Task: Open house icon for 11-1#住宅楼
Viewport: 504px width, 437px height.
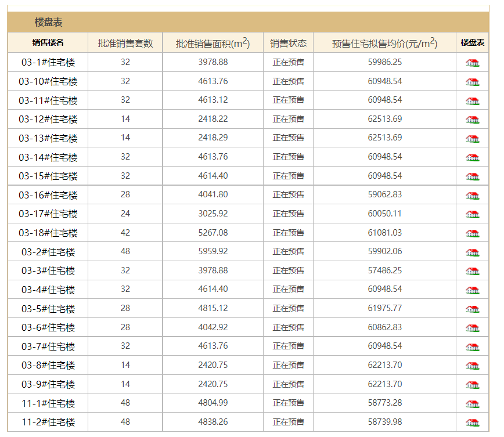Action: tap(472, 403)
